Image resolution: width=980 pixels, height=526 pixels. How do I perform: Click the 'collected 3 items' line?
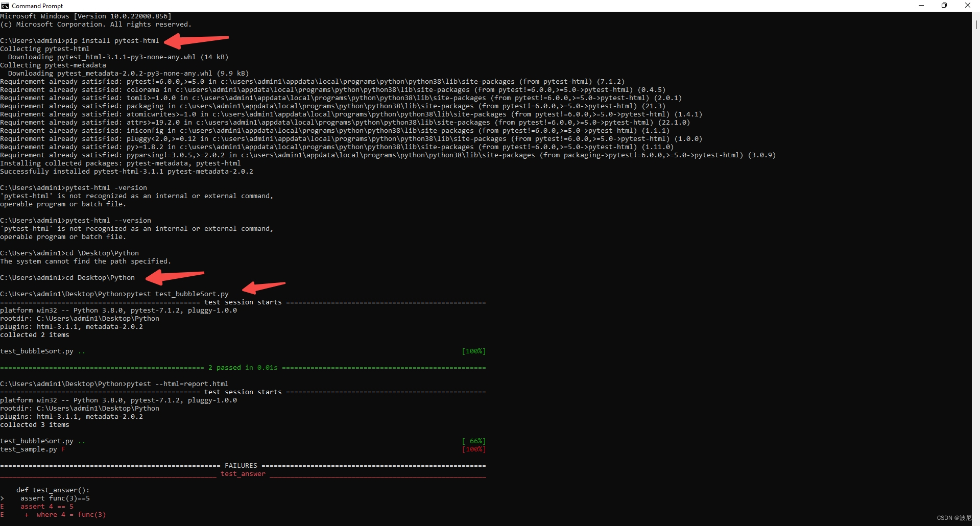(35, 425)
